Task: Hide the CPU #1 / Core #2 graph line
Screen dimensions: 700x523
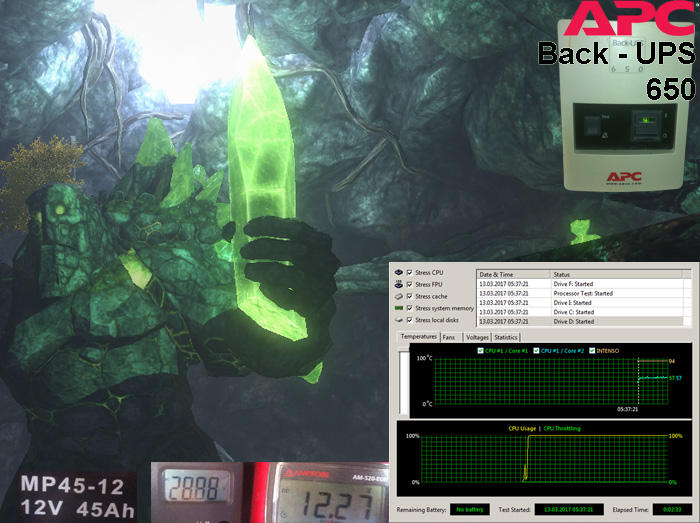Action: pyautogui.click(x=536, y=351)
